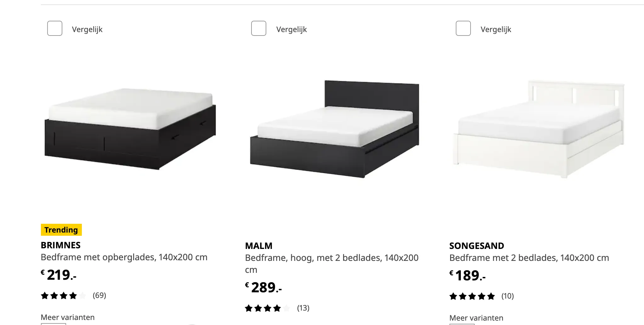This screenshot has width=644, height=325.
Task: Click the BRIMNES product title
Action: (61, 245)
